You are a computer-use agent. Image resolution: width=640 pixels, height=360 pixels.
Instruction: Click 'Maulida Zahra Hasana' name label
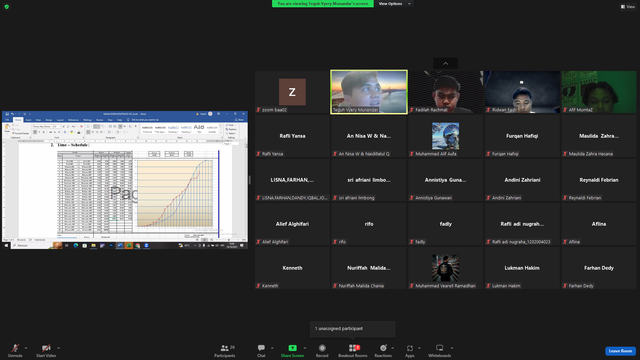[591, 154]
